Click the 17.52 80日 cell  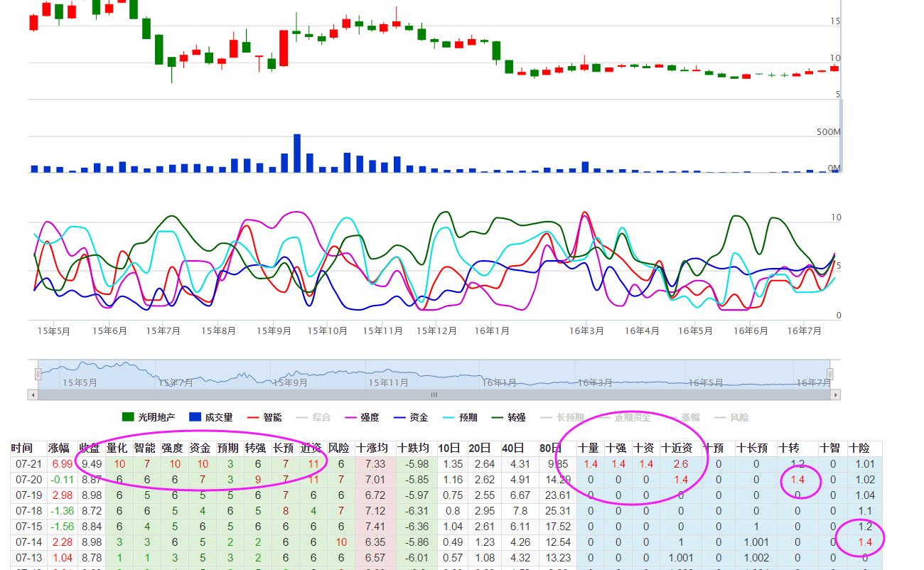click(x=558, y=527)
